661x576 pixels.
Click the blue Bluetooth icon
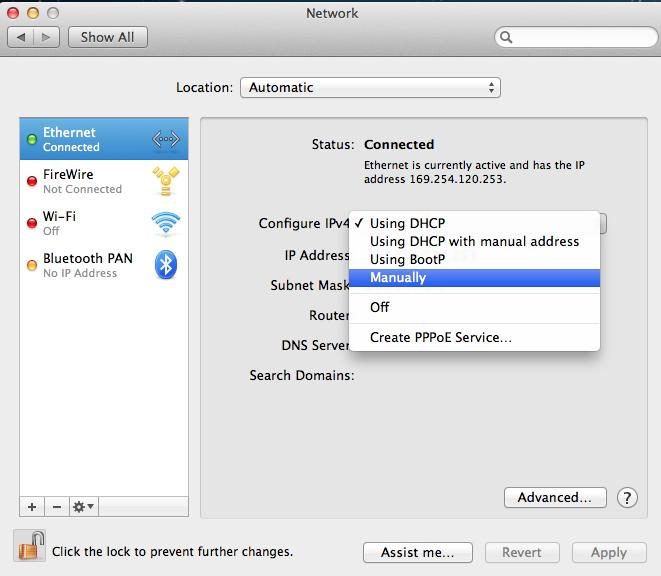166,265
